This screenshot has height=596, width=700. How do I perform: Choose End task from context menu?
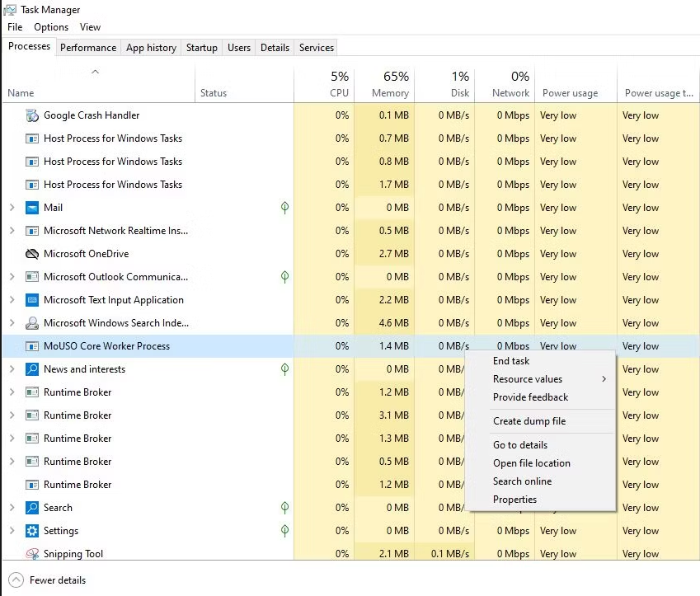click(x=540, y=361)
